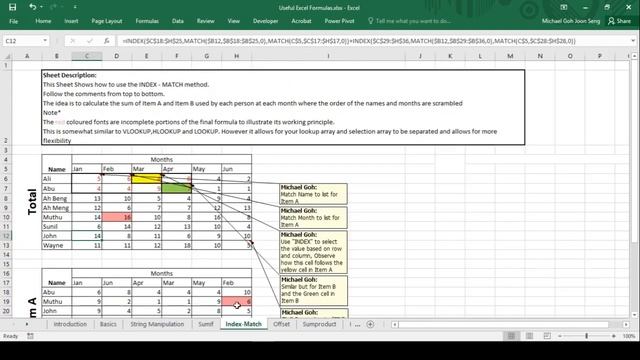This screenshot has width=640, height=360.
Task: Open the Introduction sheet tab
Action: pyautogui.click(x=70, y=324)
